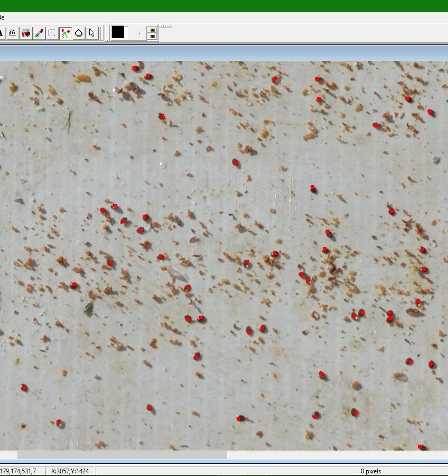Pick the eyedropper color sampler tool

click(39, 33)
